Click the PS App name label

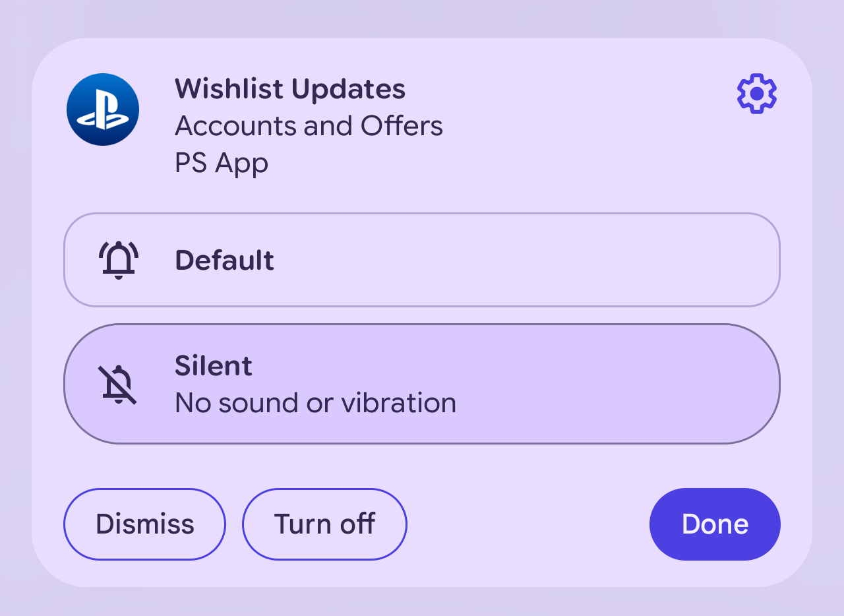[x=222, y=163]
